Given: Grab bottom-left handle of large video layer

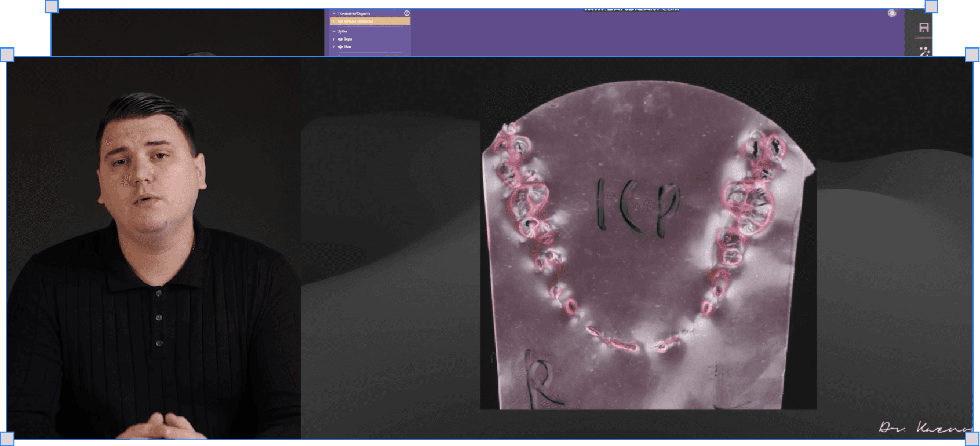Looking at the screenshot, I should point(7,438).
